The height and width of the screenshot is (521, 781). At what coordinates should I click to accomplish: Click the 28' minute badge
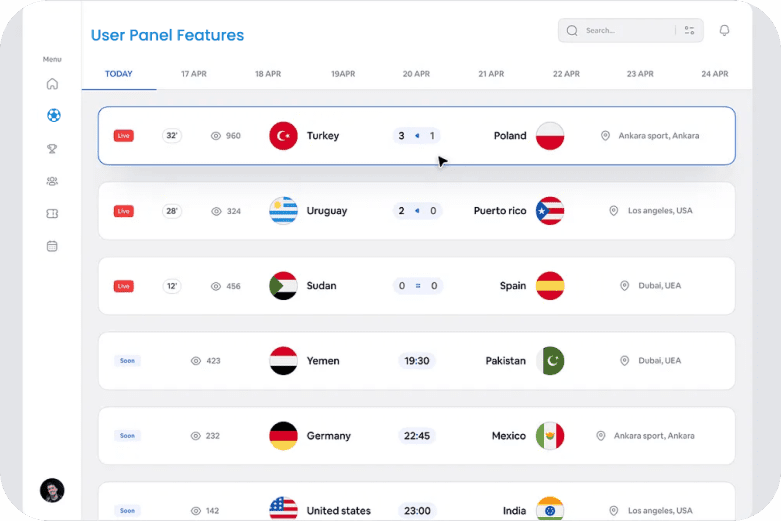172,211
